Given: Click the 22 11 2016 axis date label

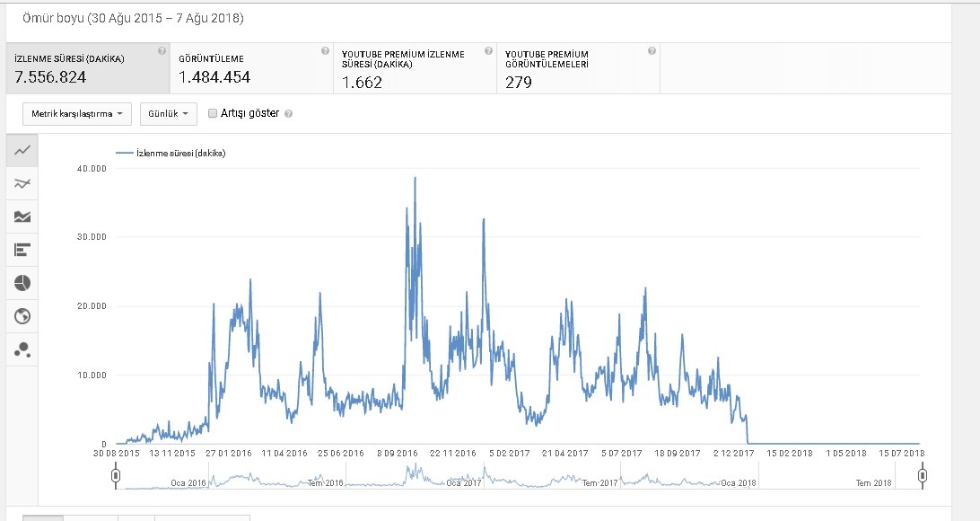Looking at the screenshot, I should click(453, 454).
